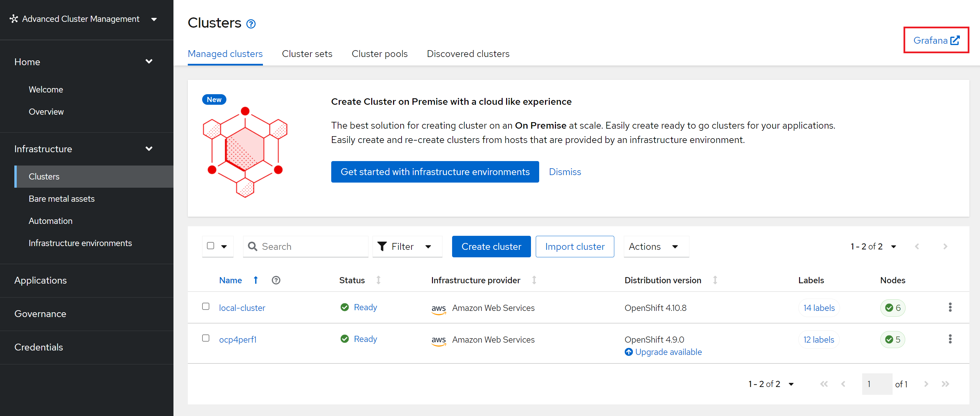Sort by Name using arrow icon
This screenshot has height=416, width=980.
[256, 280]
